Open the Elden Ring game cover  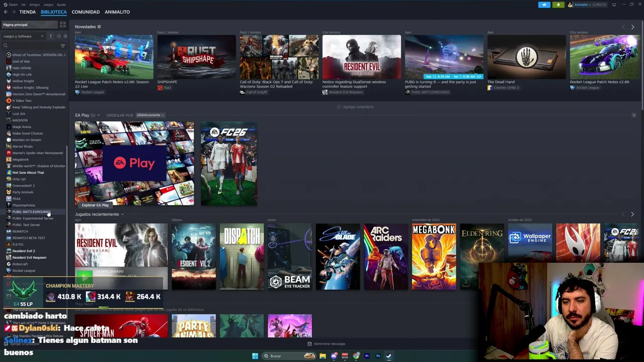click(482, 256)
